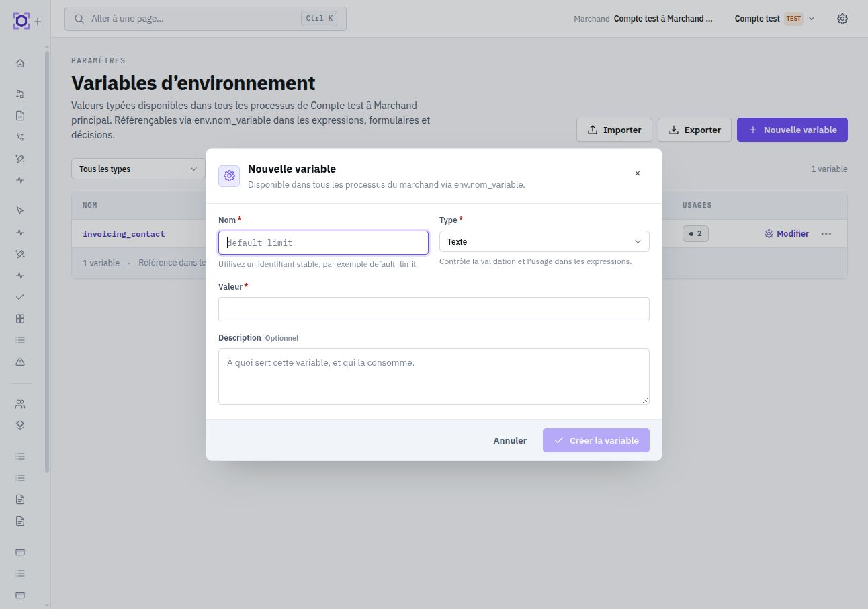Image resolution: width=868 pixels, height=609 pixels.
Task: Click the purple app logo
Action: (x=21, y=21)
